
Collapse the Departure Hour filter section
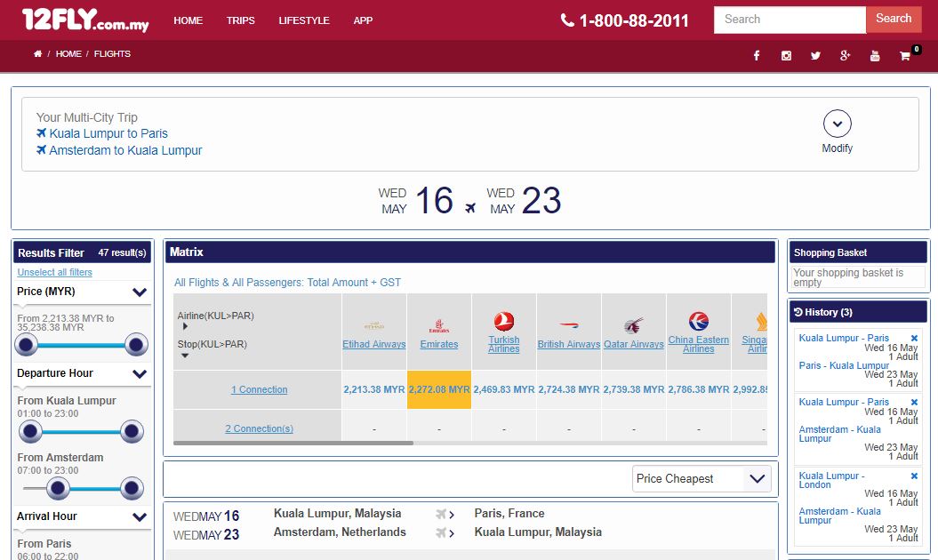pyautogui.click(x=140, y=374)
